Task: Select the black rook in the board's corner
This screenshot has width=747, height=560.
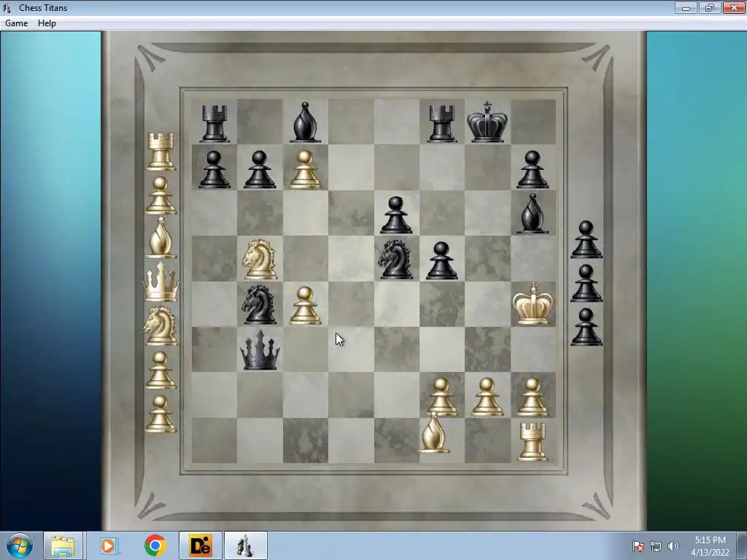Action: [214, 124]
